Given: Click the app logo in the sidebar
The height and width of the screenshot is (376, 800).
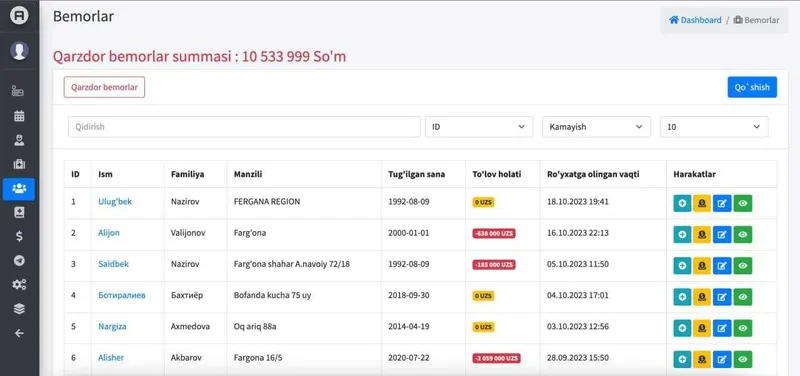Looking at the screenshot, I should (x=19, y=16).
